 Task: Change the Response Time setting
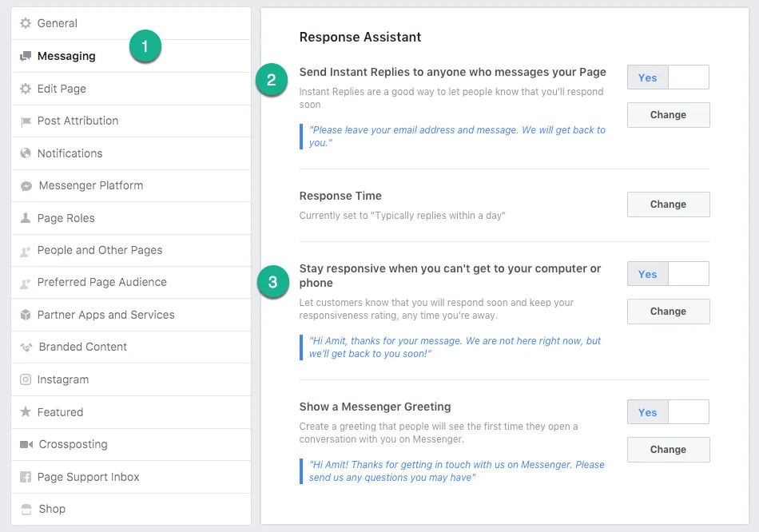[x=668, y=204]
